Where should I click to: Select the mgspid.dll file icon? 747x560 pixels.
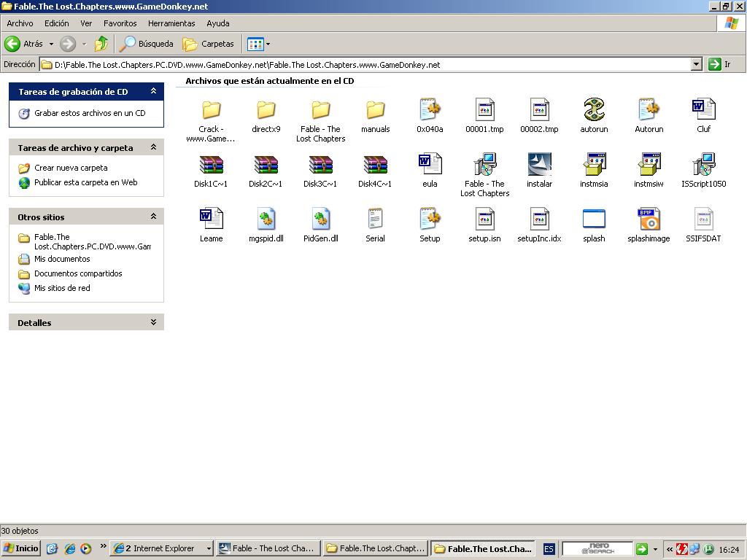click(266, 220)
